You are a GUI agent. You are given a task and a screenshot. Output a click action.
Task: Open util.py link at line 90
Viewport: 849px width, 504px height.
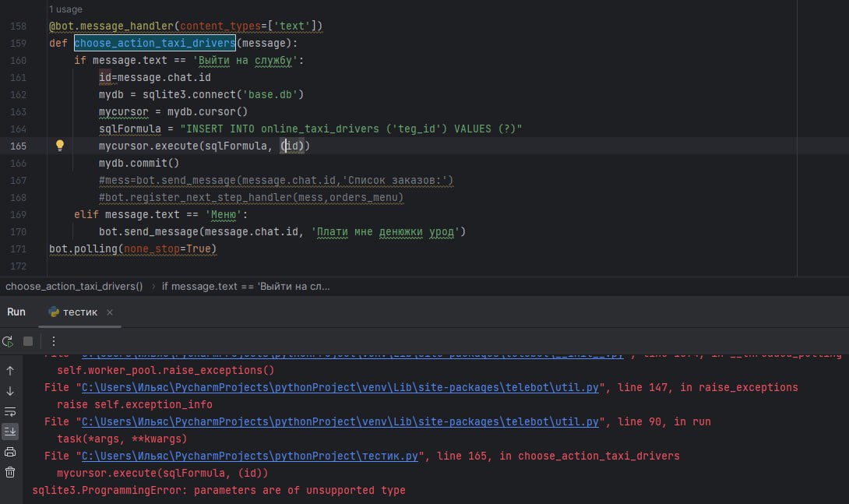point(340,421)
